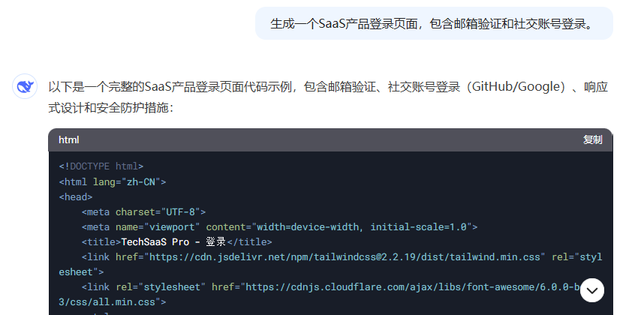Click the code block's dark header bar
The width and height of the screenshot is (644, 315).
coord(330,139)
